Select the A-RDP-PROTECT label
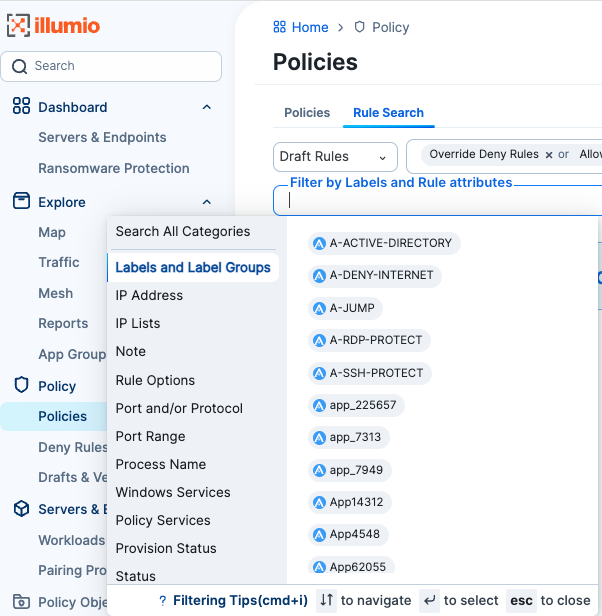 click(x=369, y=340)
